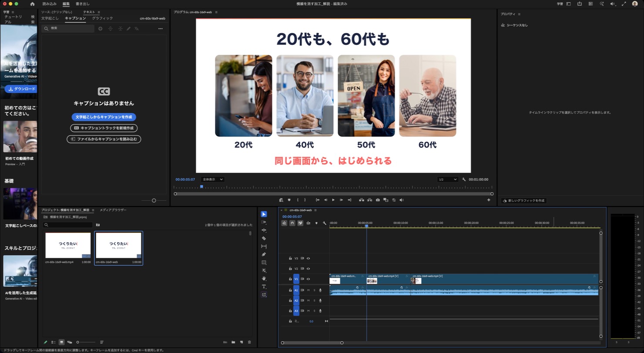Image resolution: width=644 pixels, height=353 pixels.
Task: Click the Home icon in top bar
Action: point(32,3)
